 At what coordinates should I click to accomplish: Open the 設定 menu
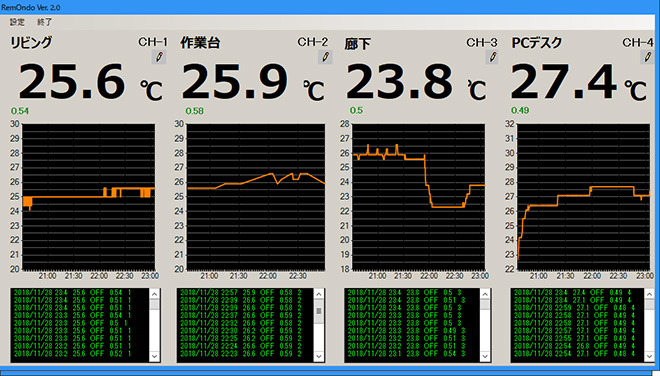tap(17, 22)
